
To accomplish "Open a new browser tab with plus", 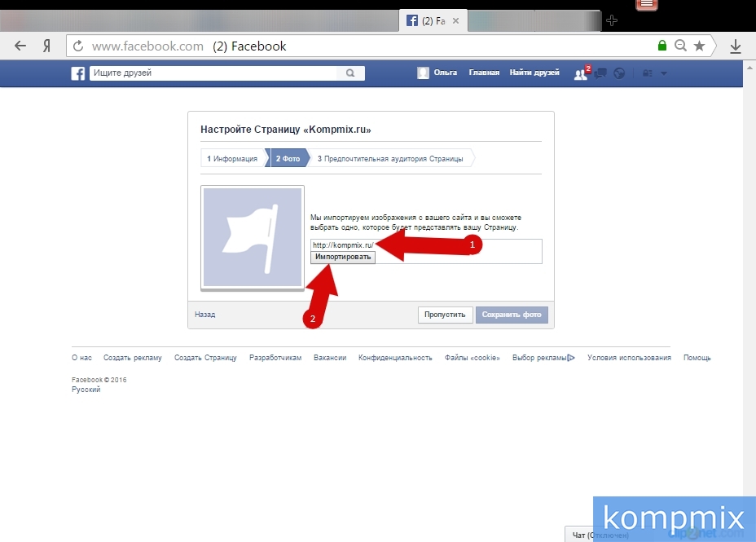I will click(x=611, y=20).
